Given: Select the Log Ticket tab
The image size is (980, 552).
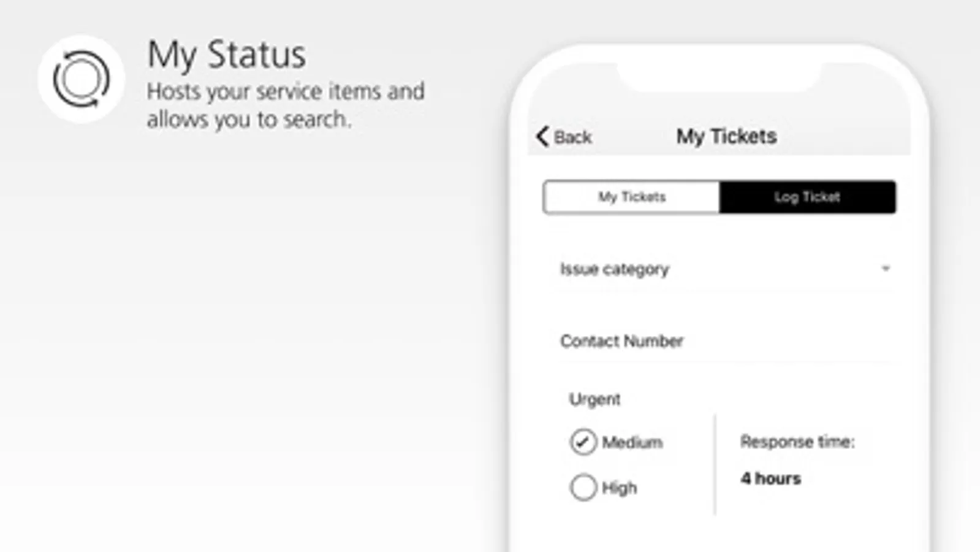Looking at the screenshot, I should point(807,197).
